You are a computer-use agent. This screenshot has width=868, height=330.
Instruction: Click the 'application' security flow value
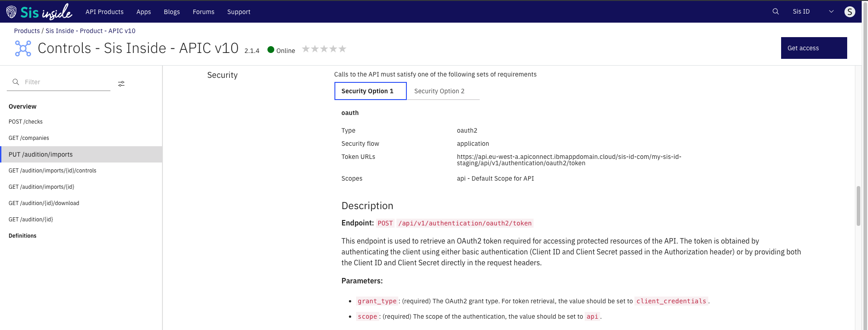(x=473, y=143)
